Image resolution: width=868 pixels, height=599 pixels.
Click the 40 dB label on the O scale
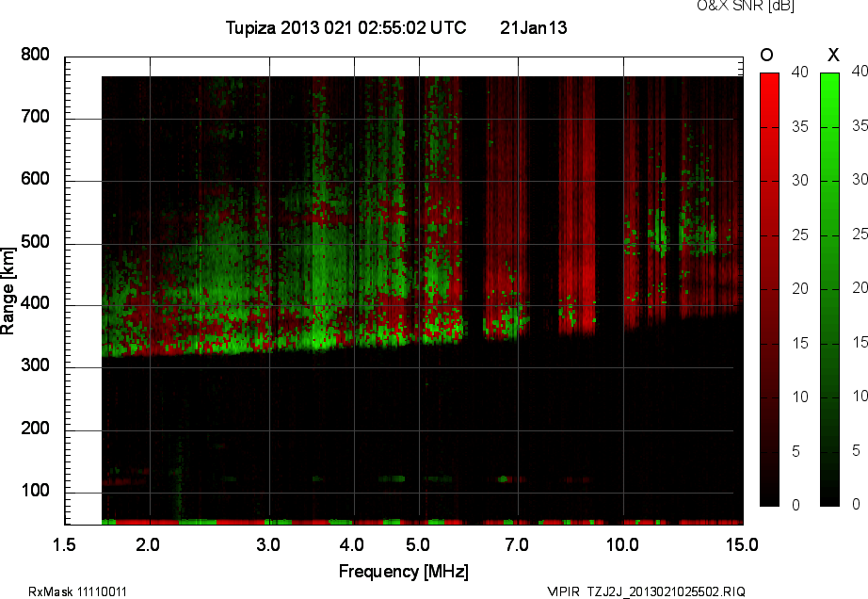pos(800,72)
